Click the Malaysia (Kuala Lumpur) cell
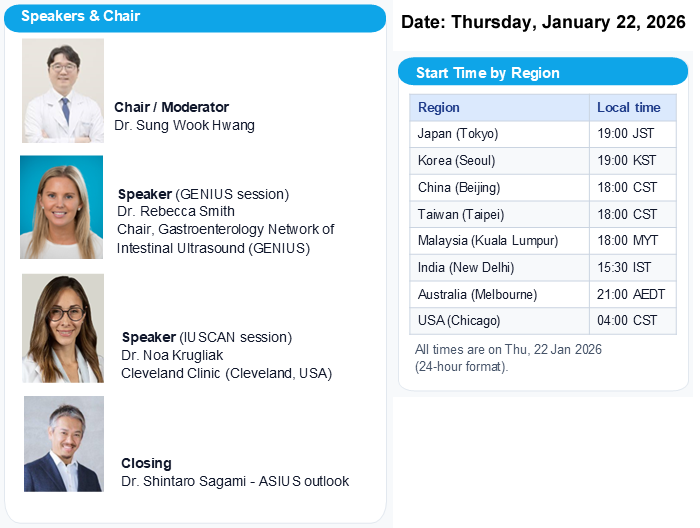Viewport: 700px width, 528px height. [x=487, y=241]
